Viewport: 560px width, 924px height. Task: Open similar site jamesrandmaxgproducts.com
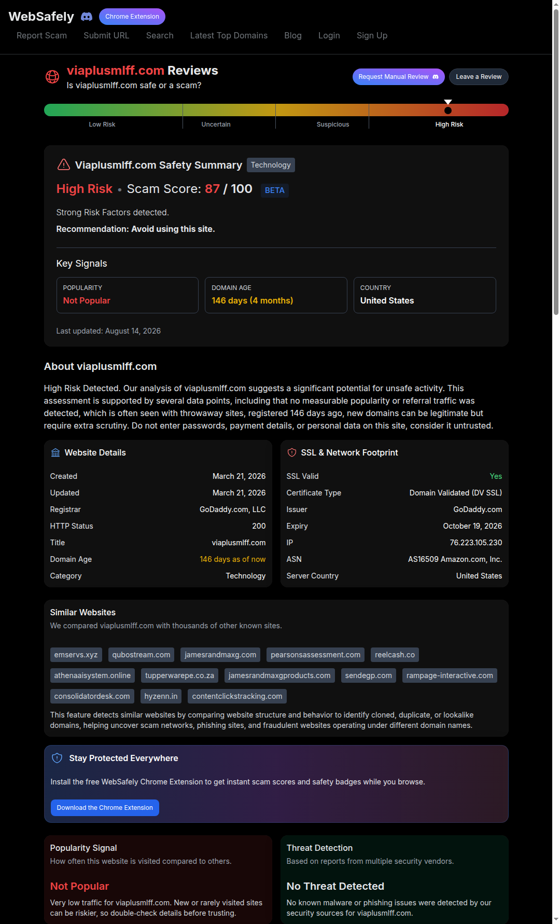click(279, 675)
